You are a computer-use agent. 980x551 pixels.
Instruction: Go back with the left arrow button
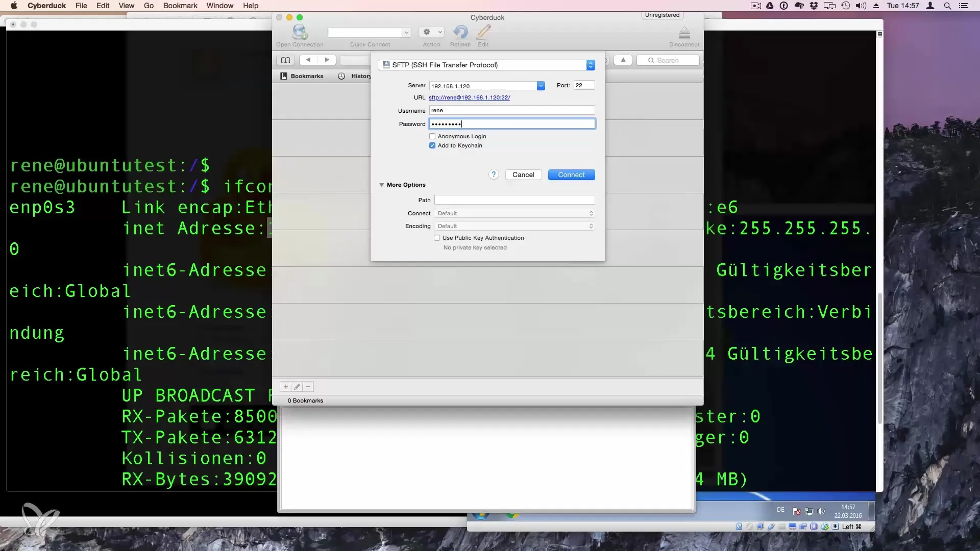tap(308, 60)
